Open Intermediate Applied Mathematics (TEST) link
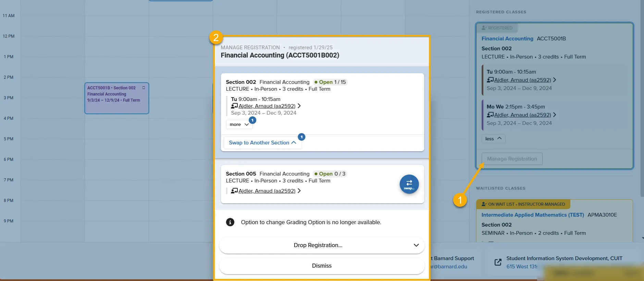644x281 pixels. coord(533,215)
